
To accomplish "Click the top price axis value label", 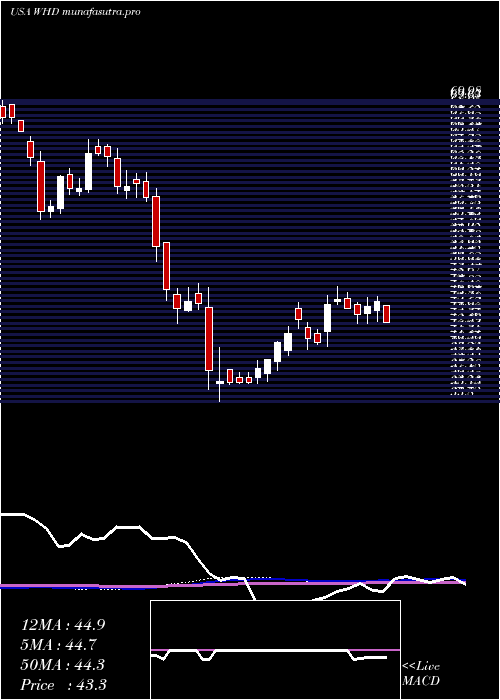I will [x=466, y=93].
